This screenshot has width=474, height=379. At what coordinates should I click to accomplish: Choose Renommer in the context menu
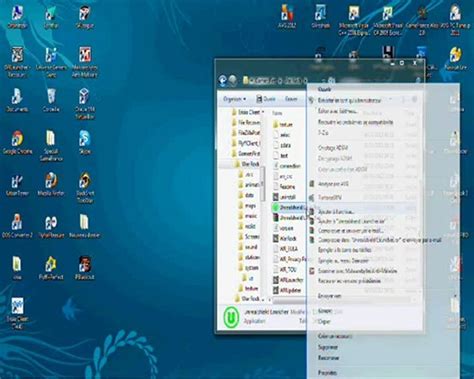tap(328, 358)
